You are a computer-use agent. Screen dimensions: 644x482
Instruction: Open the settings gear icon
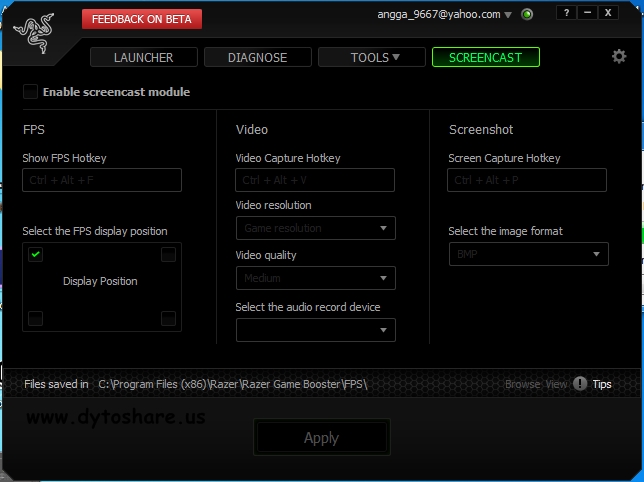click(619, 56)
